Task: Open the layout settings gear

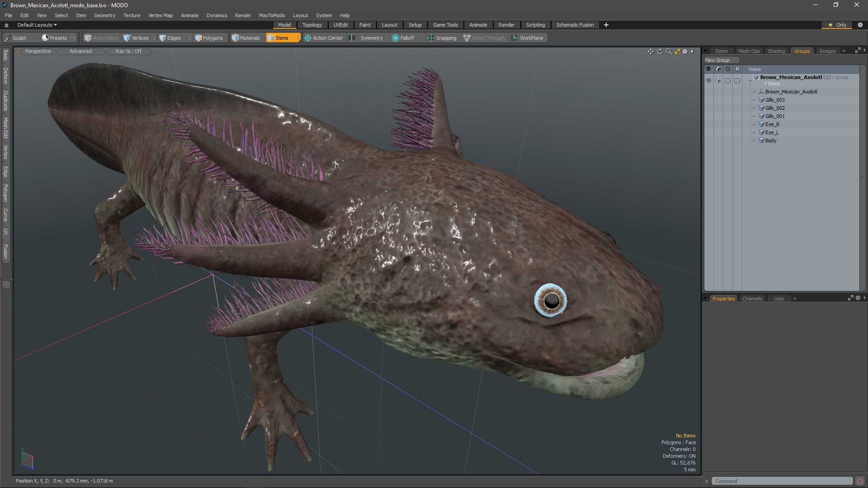Action: pos(860,25)
